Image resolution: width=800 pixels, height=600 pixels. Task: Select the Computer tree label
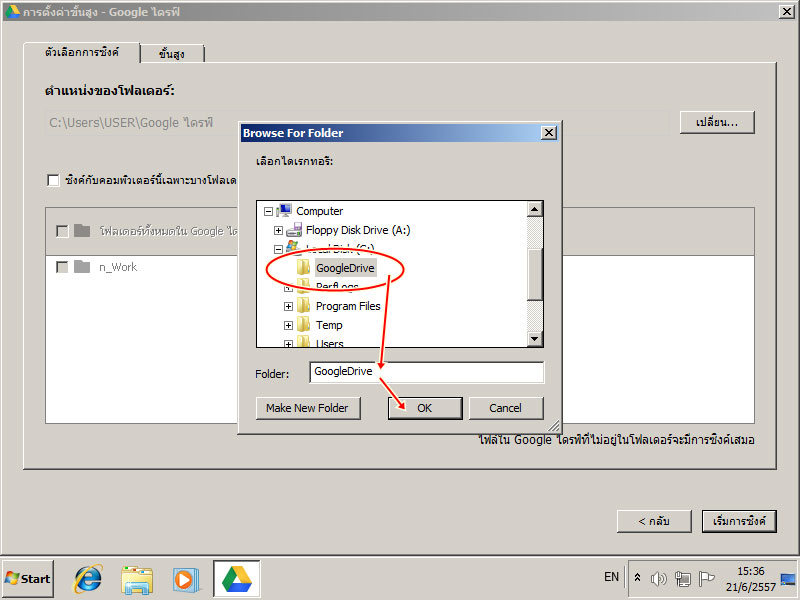319,211
